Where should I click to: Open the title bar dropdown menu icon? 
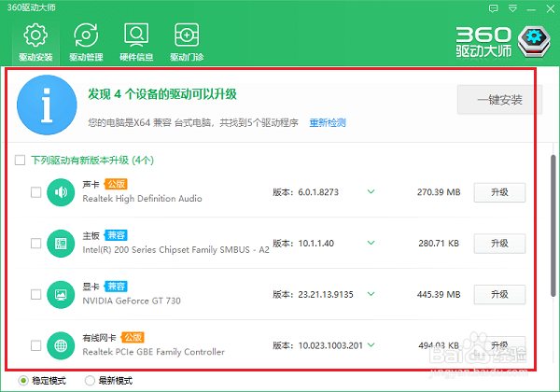(512, 8)
